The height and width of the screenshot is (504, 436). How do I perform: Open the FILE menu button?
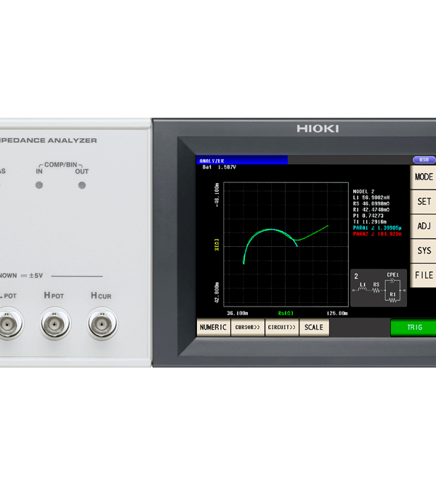pos(423,275)
